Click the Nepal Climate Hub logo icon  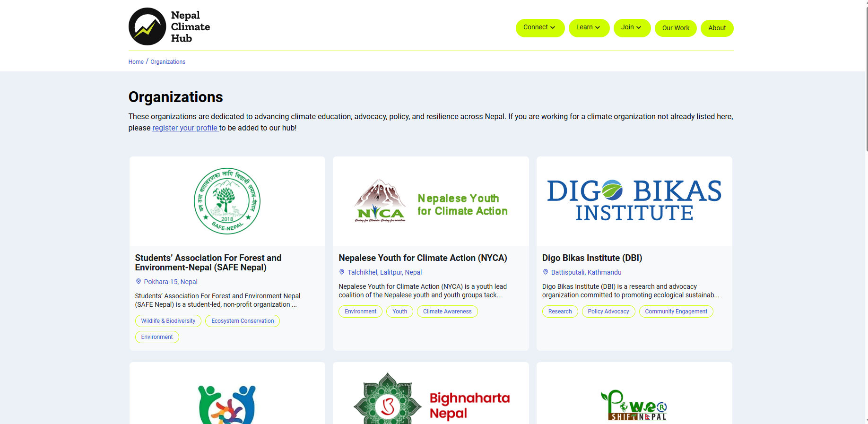(x=148, y=26)
